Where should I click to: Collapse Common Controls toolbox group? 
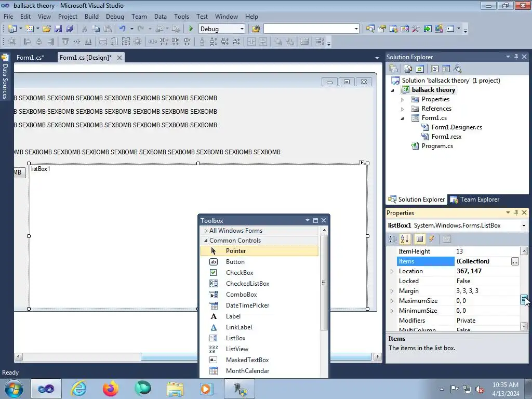point(206,240)
